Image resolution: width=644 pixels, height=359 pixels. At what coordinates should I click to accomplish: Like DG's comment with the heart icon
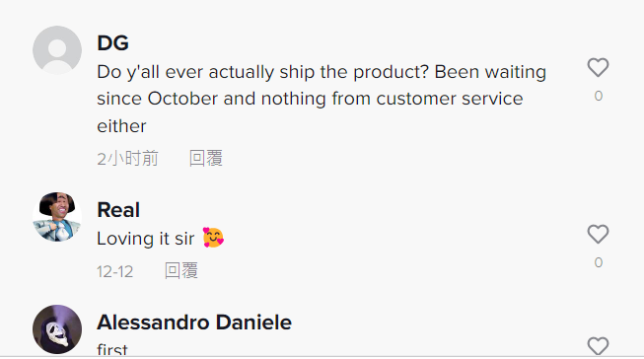point(598,67)
